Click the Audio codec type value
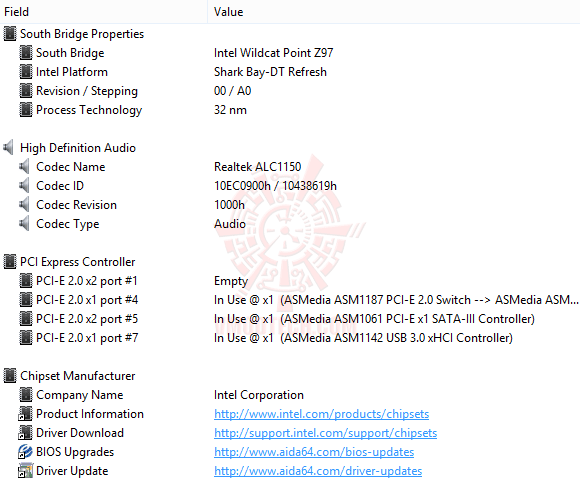 pos(230,224)
